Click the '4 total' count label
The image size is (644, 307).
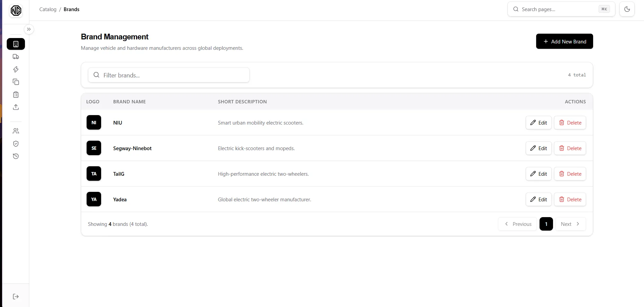click(x=577, y=75)
